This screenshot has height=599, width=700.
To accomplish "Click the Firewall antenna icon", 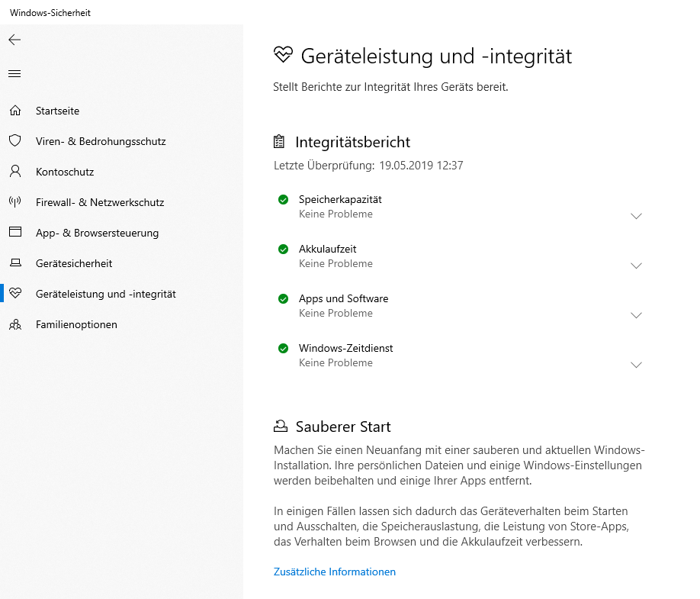I will [x=14, y=202].
